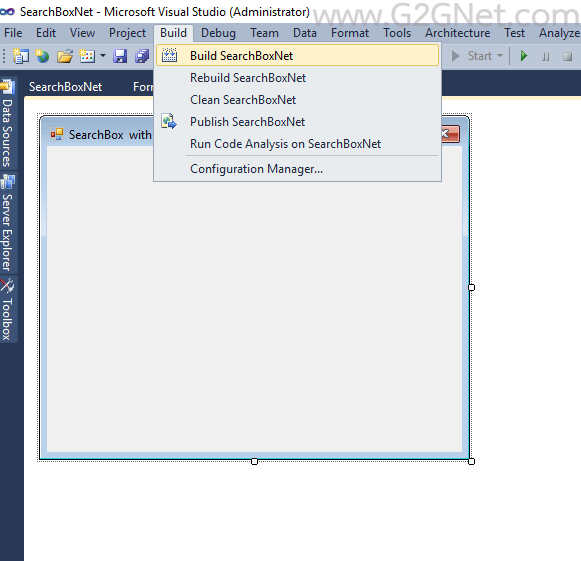Click the New Project toolbar icon

[x=20, y=56]
